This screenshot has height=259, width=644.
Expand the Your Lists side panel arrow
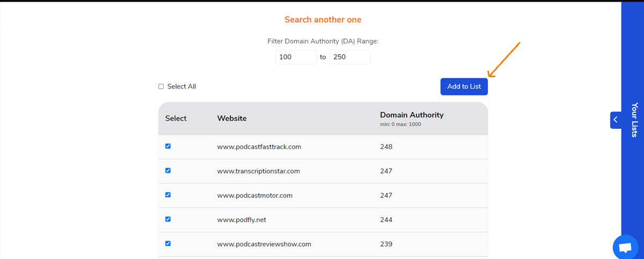(x=616, y=120)
